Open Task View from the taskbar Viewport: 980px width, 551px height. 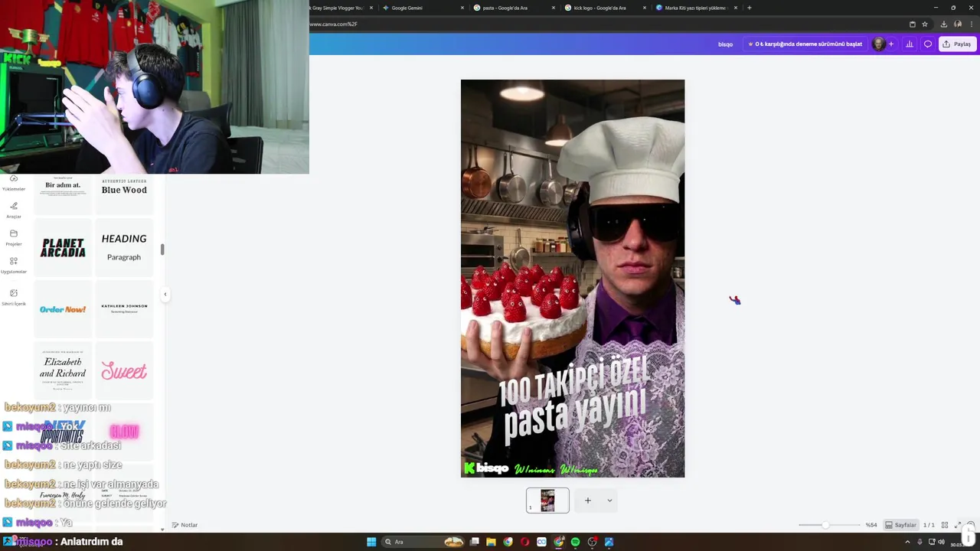pyautogui.click(x=474, y=542)
